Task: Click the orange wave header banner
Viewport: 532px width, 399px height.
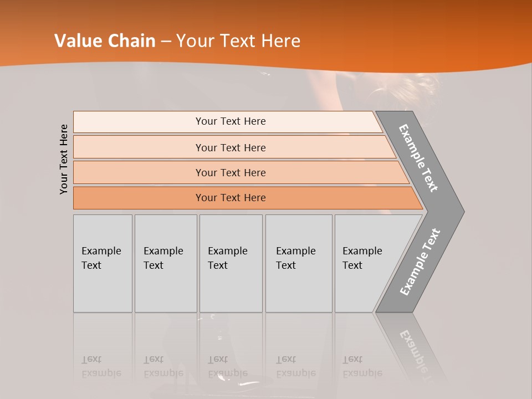Action: click(388, 33)
